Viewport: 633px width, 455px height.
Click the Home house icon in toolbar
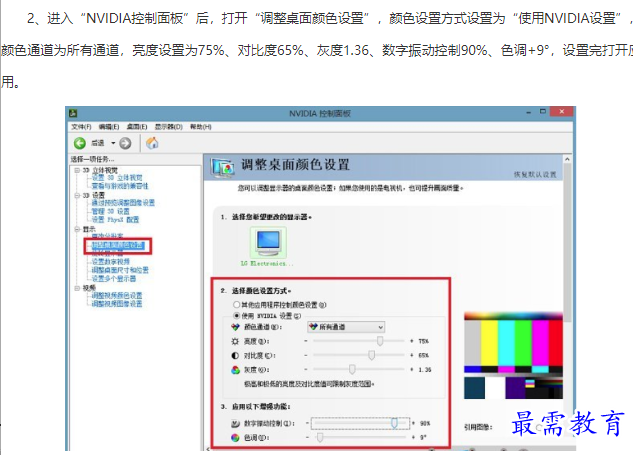[152, 143]
